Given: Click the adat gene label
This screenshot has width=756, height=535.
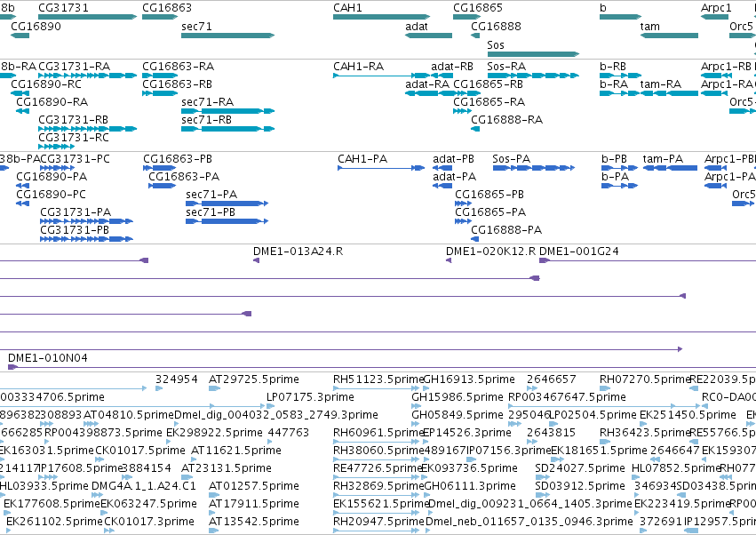Looking at the screenshot, I should click(417, 26).
